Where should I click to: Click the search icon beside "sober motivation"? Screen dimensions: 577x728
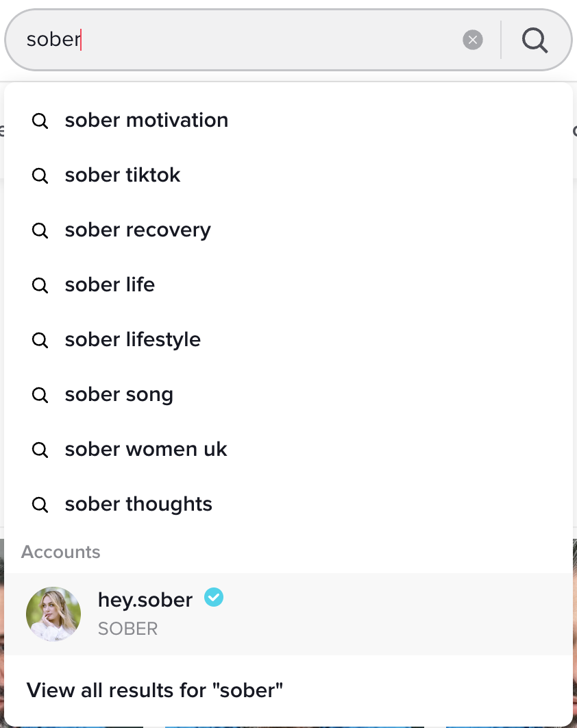pyautogui.click(x=40, y=121)
